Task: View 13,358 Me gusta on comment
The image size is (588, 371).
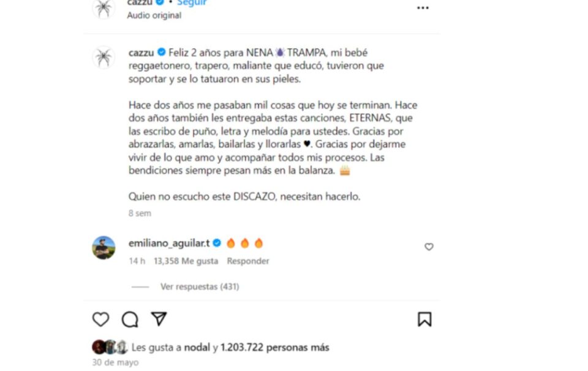Action: click(x=186, y=261)
